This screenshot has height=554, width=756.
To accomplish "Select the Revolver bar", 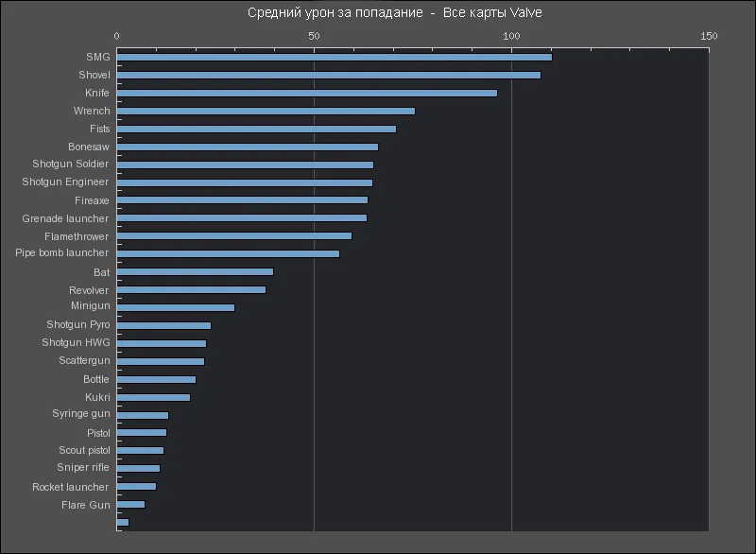I will click(x=191, y=290).
